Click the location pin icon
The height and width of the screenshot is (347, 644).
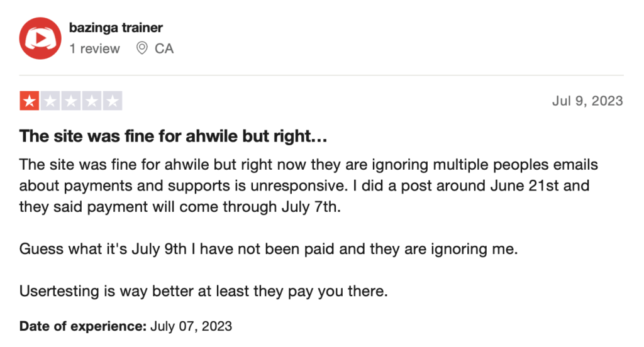[x=142, y=48]
